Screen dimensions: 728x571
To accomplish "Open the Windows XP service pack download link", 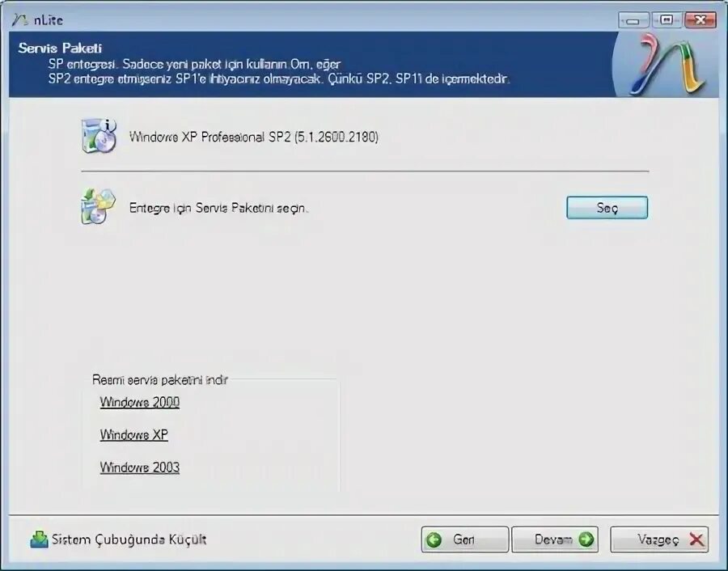I will point(134,435).
